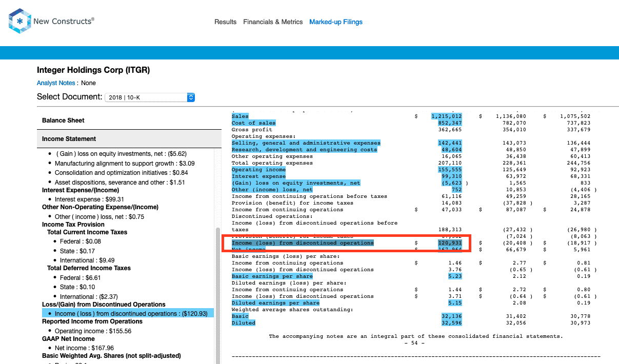Select Manufacturing alignment to support growth item
This screenshot has width=619, height=364.
tap(125, 164)
